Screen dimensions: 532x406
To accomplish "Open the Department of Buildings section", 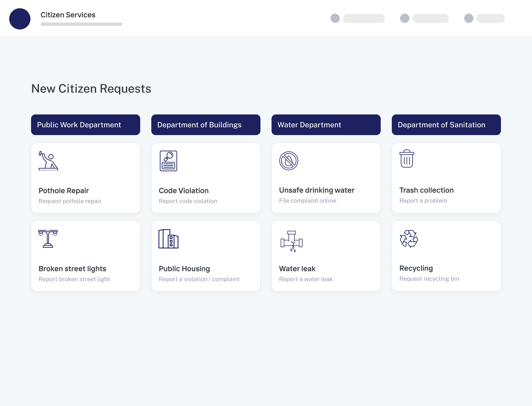I will click(x=206, y=125).
